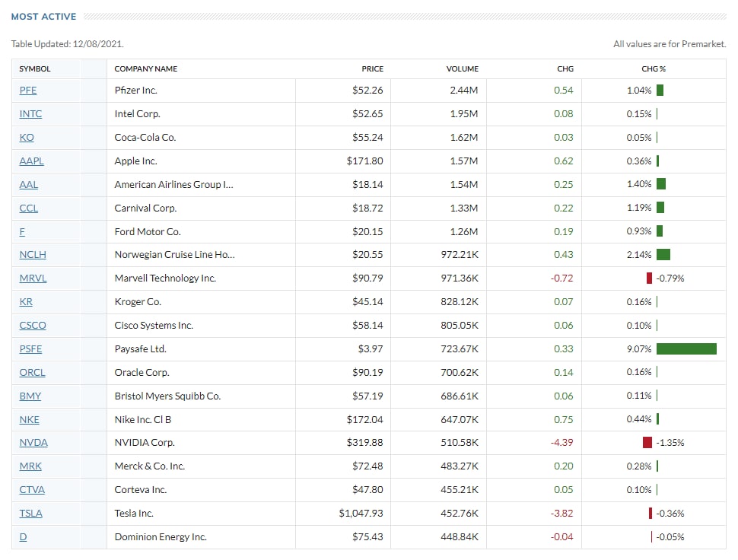Click the Oracle Corp. company name
This screenshot has width=738, height=560.
(142, 372)
